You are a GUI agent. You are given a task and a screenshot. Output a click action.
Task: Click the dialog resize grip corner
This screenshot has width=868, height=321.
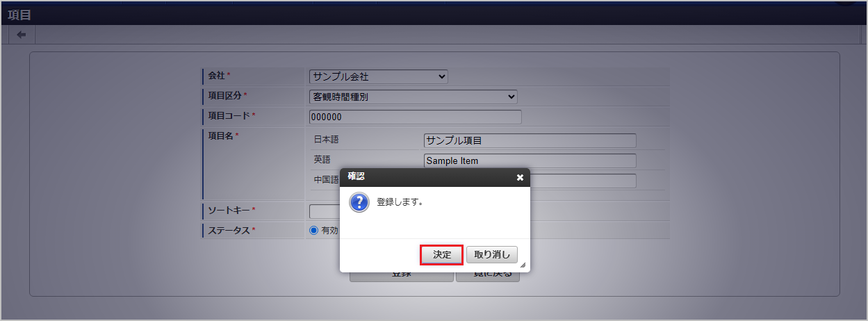pyautogui.click(x=523, y=265)
